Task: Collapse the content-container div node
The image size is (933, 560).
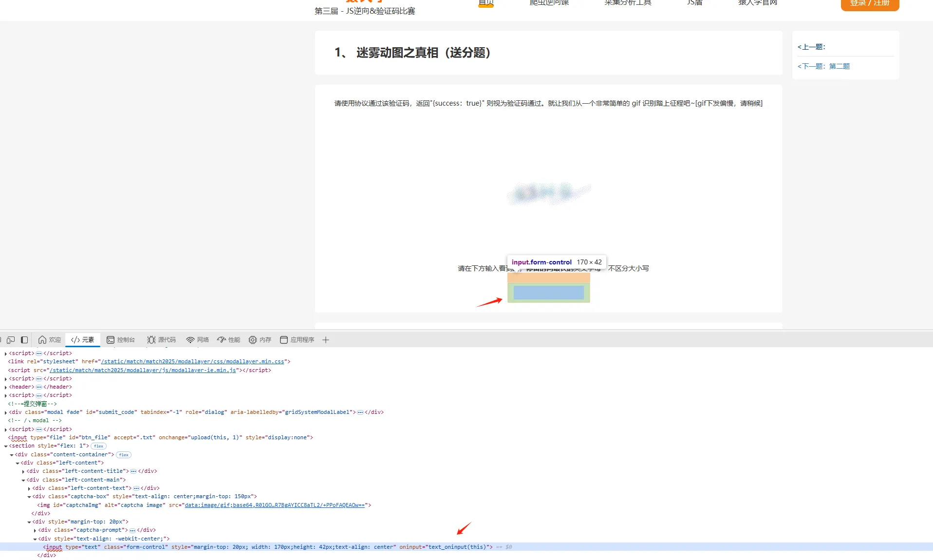Action: [x=12, y=455]
